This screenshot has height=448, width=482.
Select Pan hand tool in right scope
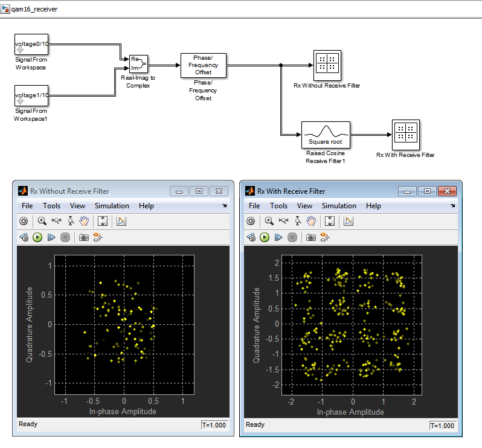tap(311, 221)
